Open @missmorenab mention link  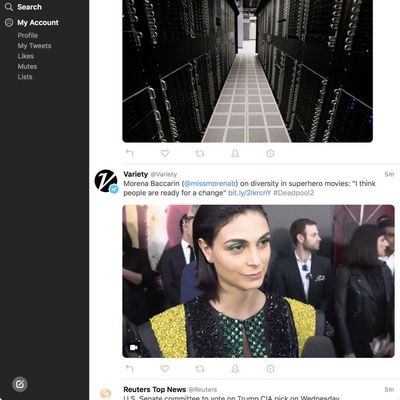point(210,183)
